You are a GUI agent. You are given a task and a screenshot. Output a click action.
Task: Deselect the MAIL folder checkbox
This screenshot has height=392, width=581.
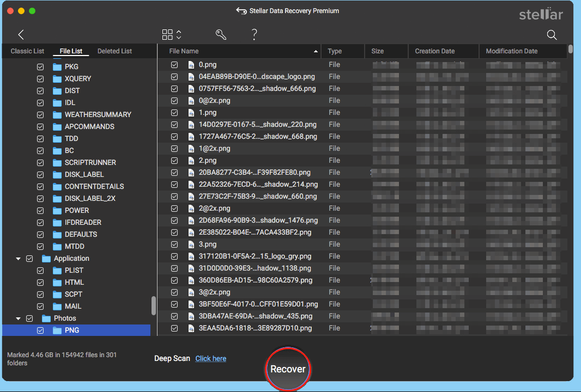[x=40, y=306]
